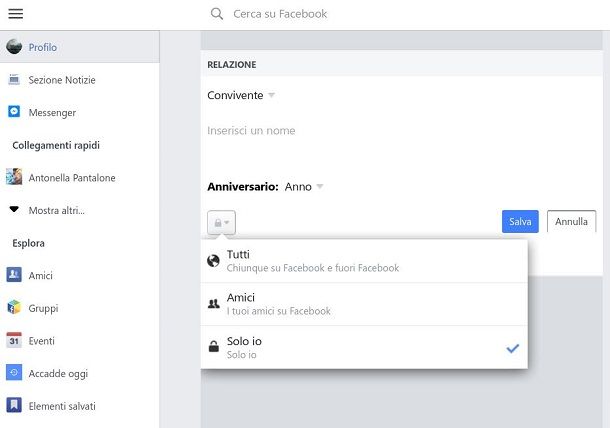Click the RELAZIONE section header

point(231,65)
